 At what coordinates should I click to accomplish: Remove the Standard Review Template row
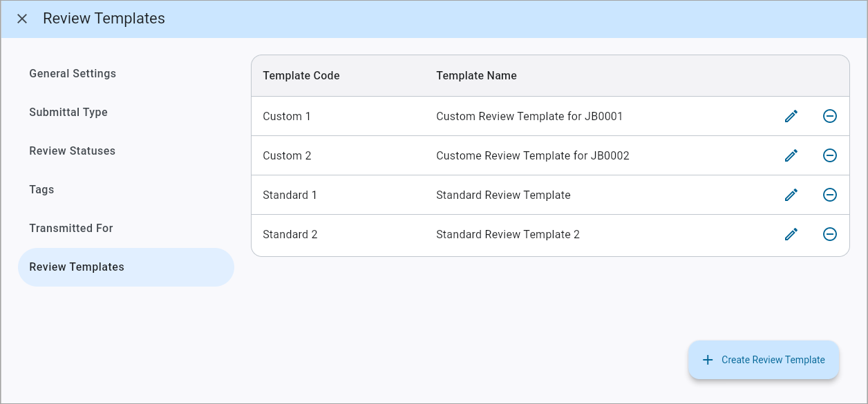tap(830, 195)
